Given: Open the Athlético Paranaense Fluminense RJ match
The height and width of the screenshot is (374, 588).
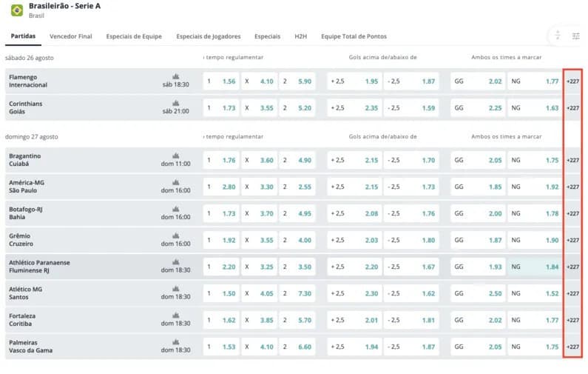Looking at the screenshot, I should click(39, 267).
